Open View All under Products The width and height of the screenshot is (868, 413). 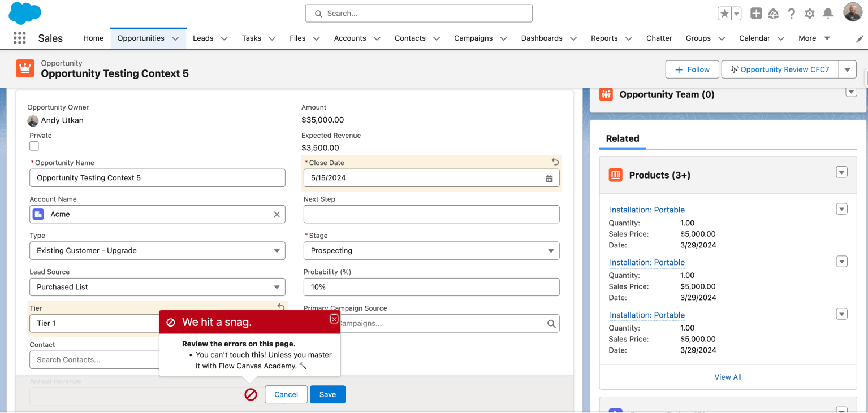727,377
